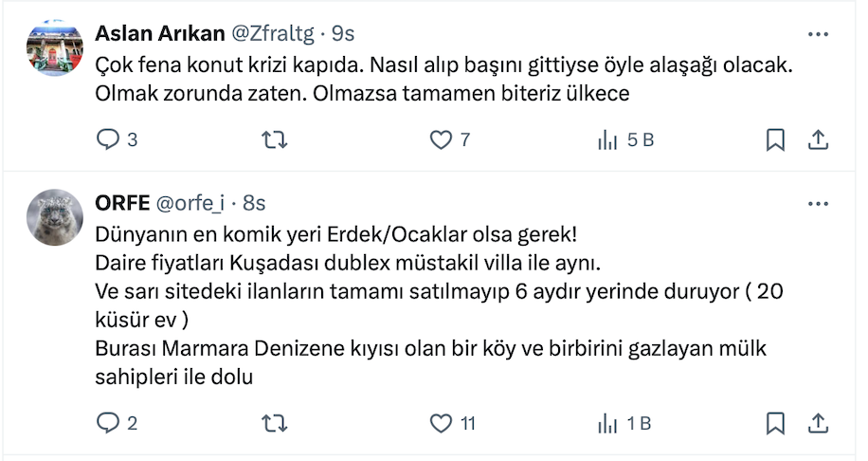Screen dimensions: 868x461
Task: Reply to Aslan Arıkan's tweet
Action: coord(109,140)
